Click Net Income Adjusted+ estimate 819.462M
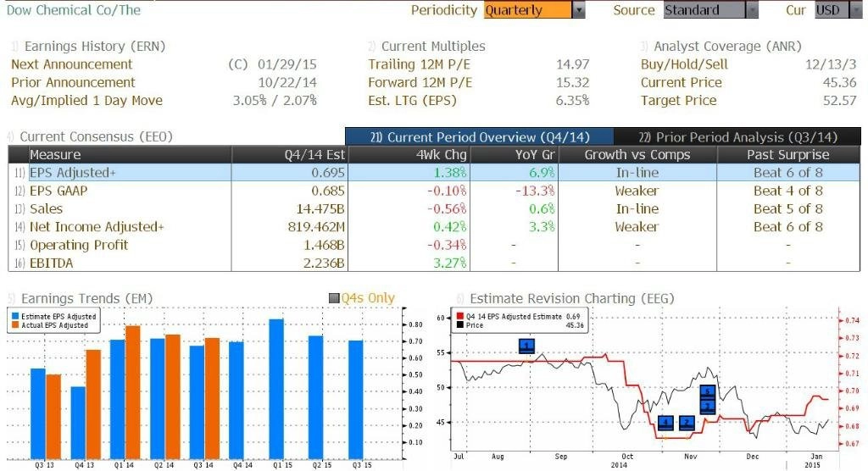Viewport: 868px width, 471px height. pyautogui.click(x=316, y=227)
